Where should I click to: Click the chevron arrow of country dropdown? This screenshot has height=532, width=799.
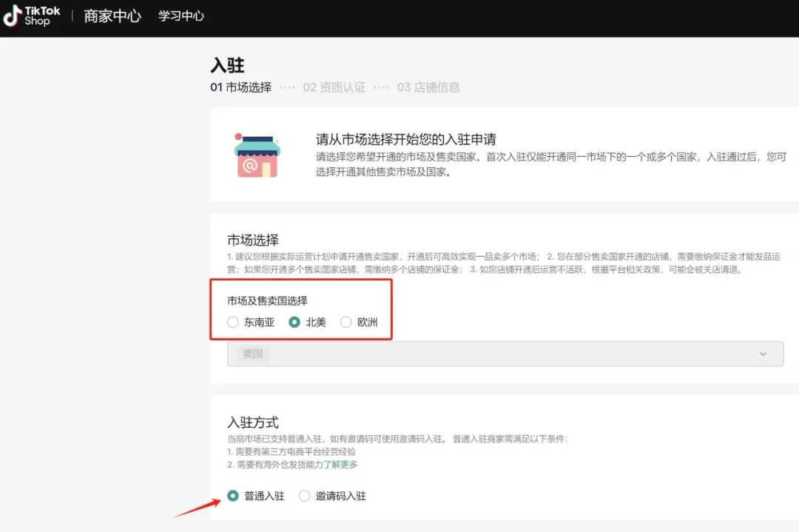[x=763, y=354]
